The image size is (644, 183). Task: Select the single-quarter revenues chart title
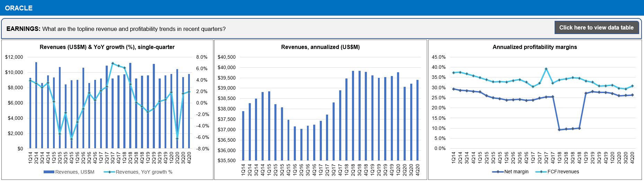(x=107, y=47)
